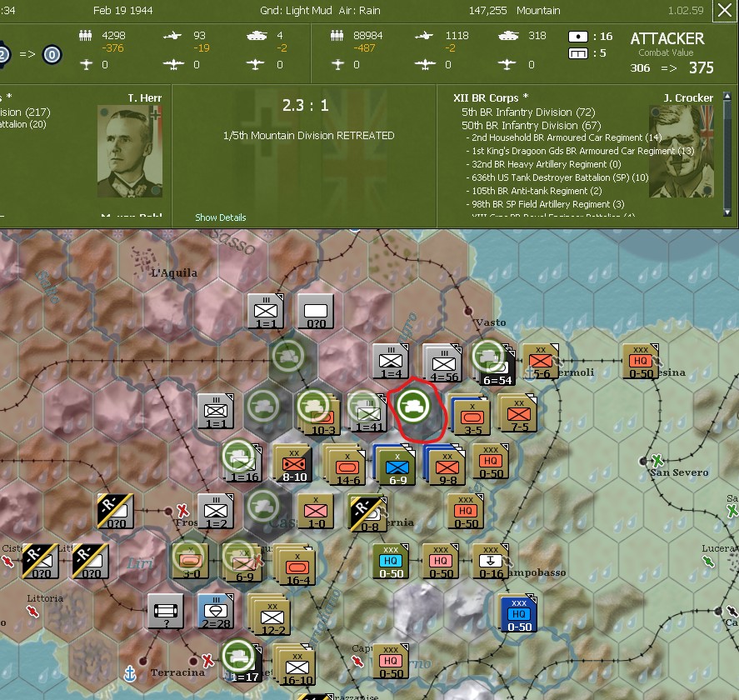Select the 12-2 infantry division counter
The height and width of the screenshot is (700, 739).
[x=270, y=615]
